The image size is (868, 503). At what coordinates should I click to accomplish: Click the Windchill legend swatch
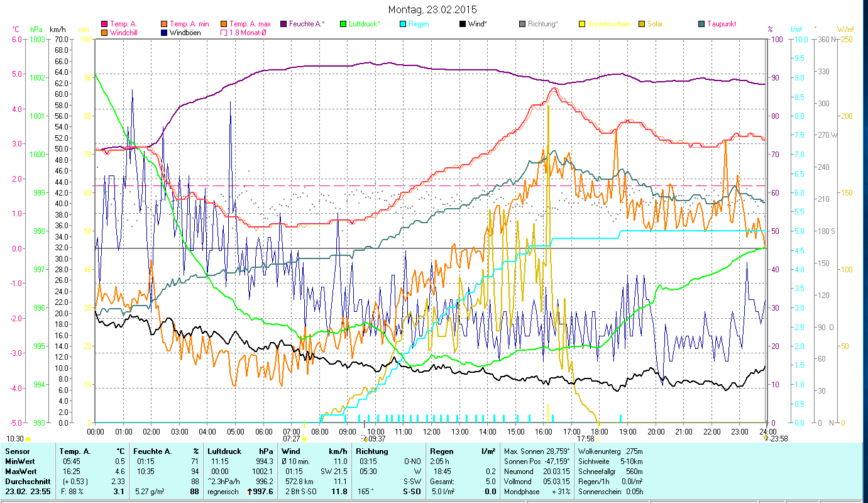(x=104, y=33)
